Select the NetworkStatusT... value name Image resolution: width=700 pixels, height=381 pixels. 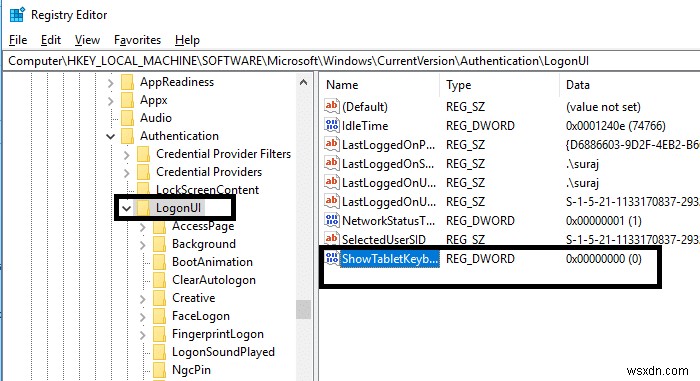point(388,221)
